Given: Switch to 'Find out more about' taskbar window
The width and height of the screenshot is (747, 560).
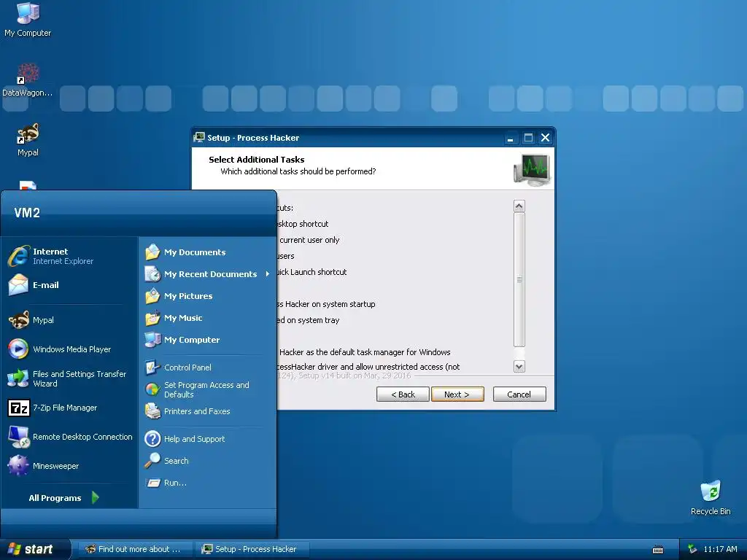Looking at the screenshot, I should pos(135,549).
